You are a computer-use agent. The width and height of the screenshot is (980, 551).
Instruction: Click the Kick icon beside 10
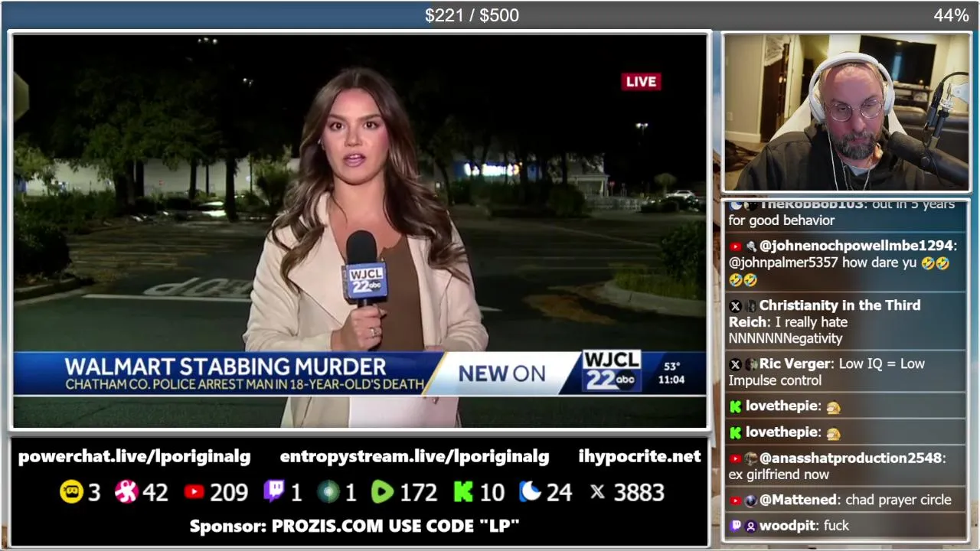(x=463, y=492)
